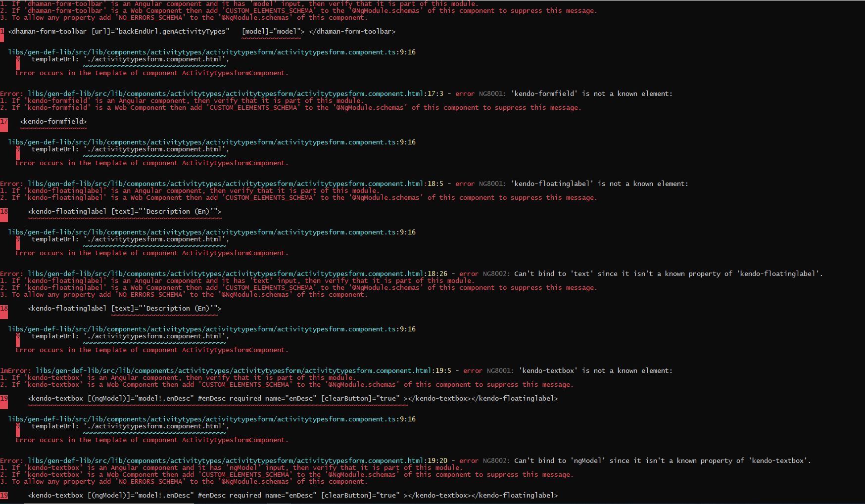Click component.ts:9:16 link below the <kendo-formfield> code line

click(x=211, y=142)
